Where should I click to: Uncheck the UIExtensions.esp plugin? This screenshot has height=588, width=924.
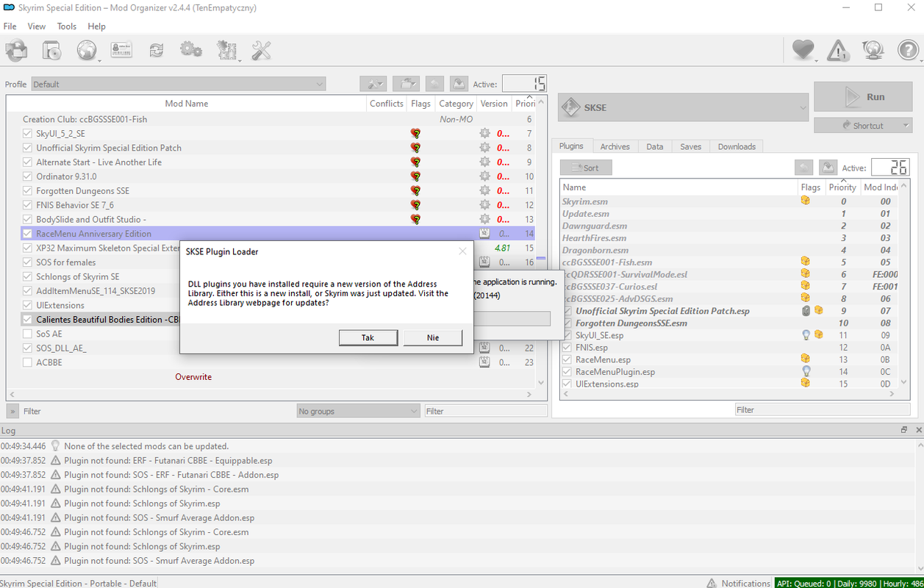pos(567,384)
